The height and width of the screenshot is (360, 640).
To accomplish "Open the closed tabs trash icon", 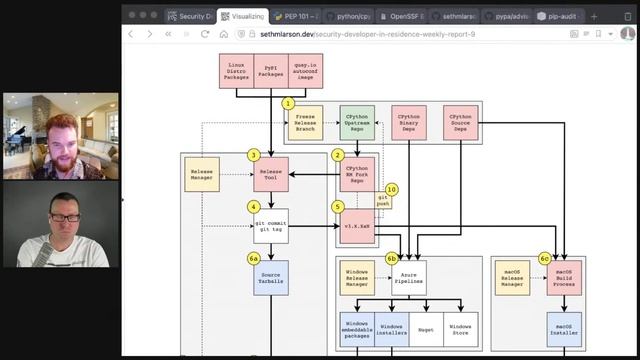I will [x=628, y=16].
